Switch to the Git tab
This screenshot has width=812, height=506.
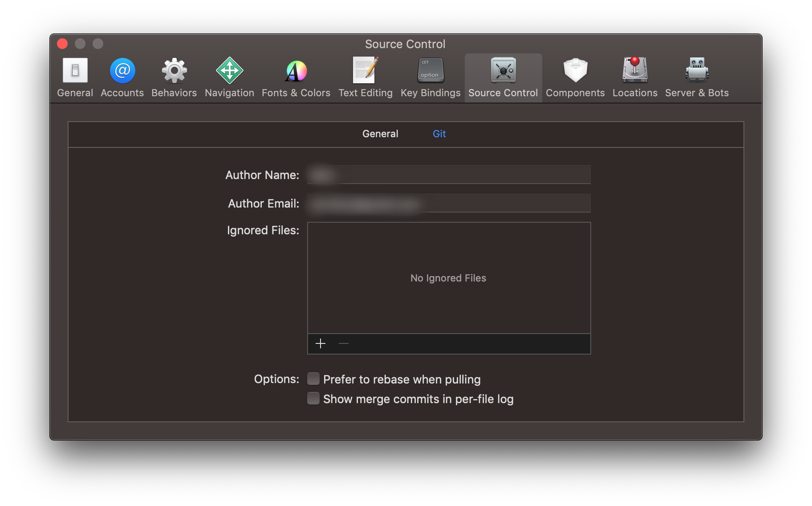[x=439, y=134]
